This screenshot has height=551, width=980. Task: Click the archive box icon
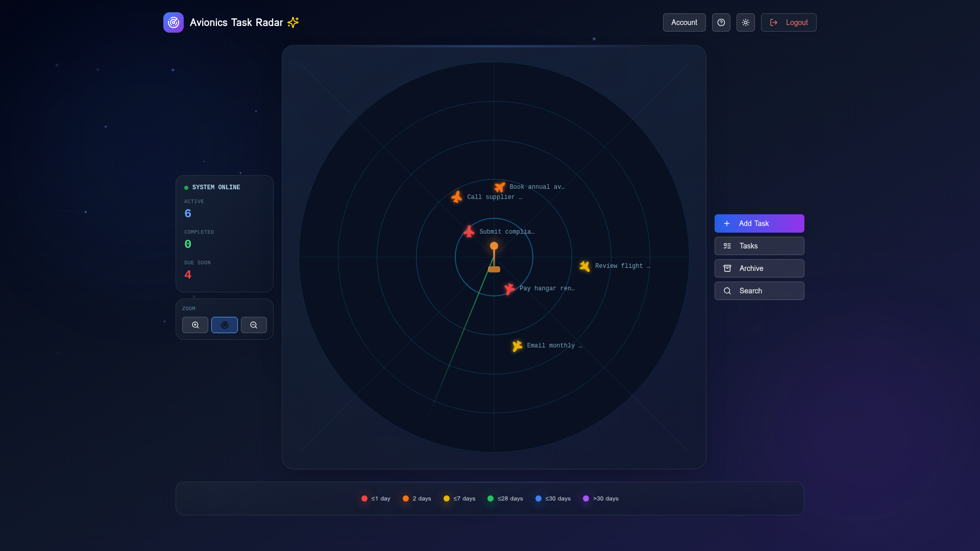click(727, 268)
